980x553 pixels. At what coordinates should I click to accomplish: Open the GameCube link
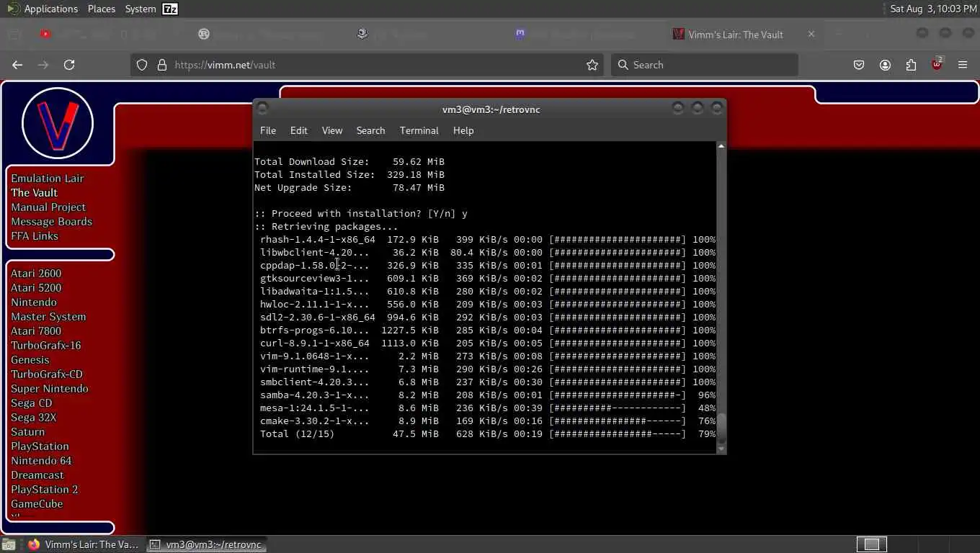coord(37,503)
